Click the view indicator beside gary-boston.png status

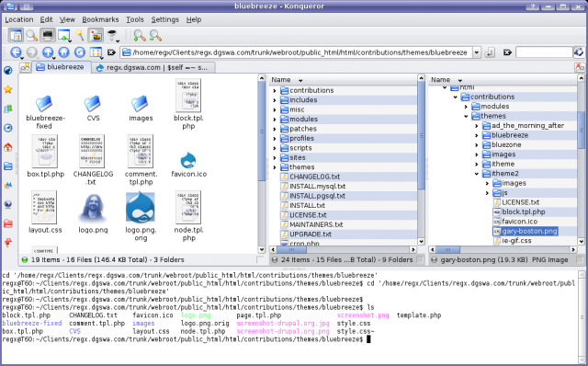click(435, 259)
